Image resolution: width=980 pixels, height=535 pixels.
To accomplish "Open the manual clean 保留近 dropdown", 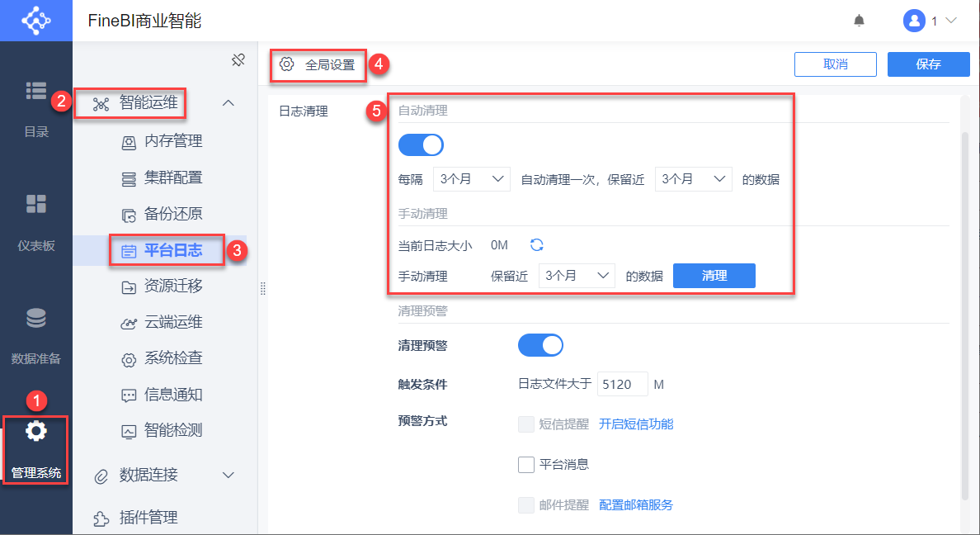I will point(577,276).
